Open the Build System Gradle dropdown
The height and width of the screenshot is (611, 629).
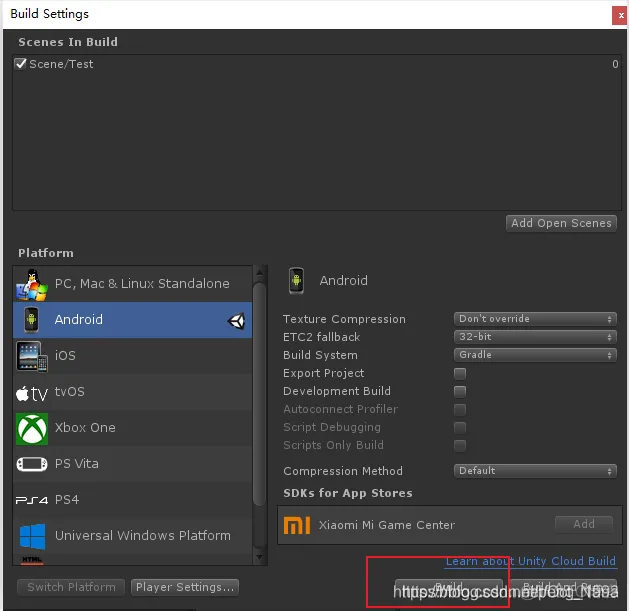(x=535, y=355)
